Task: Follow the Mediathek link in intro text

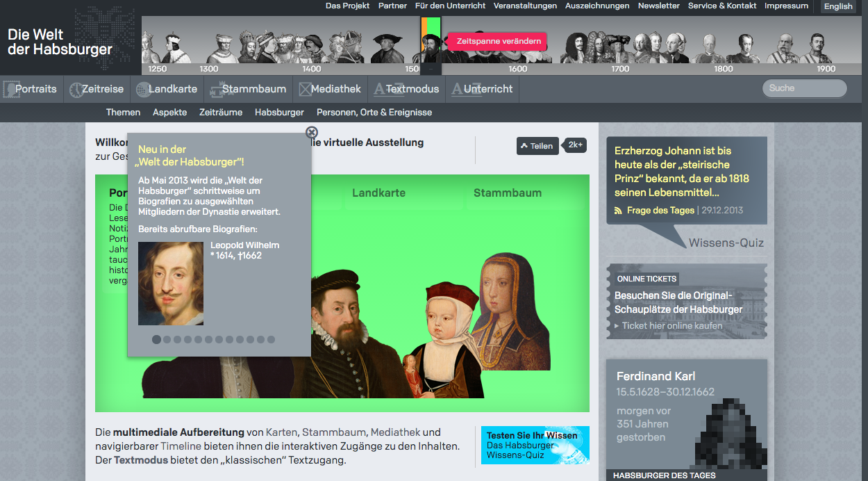Action: pos(396,432)
